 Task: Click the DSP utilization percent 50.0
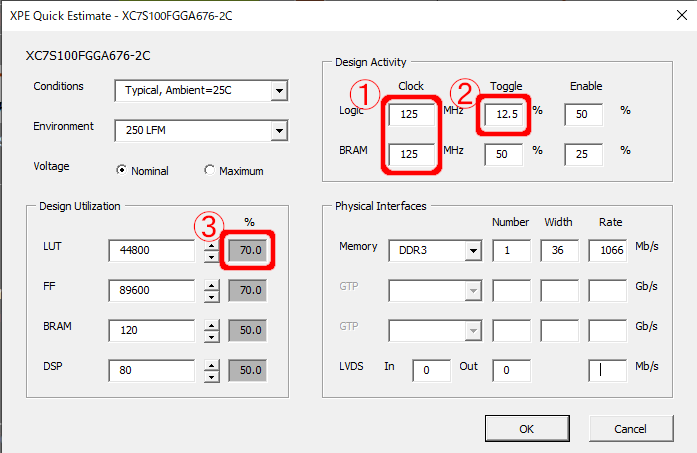point(248,370)
